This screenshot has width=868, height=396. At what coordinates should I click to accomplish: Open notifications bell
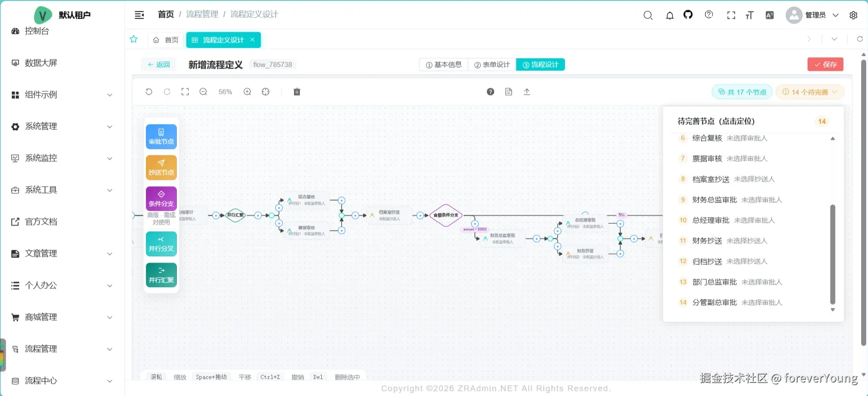pos(670,15)
